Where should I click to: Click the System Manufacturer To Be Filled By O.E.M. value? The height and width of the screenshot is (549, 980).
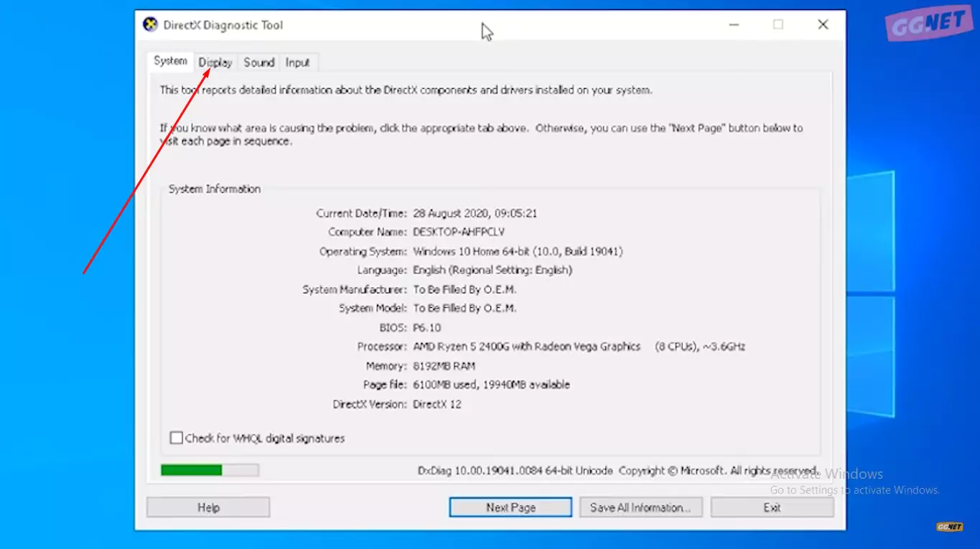click(x=465, y=289)
